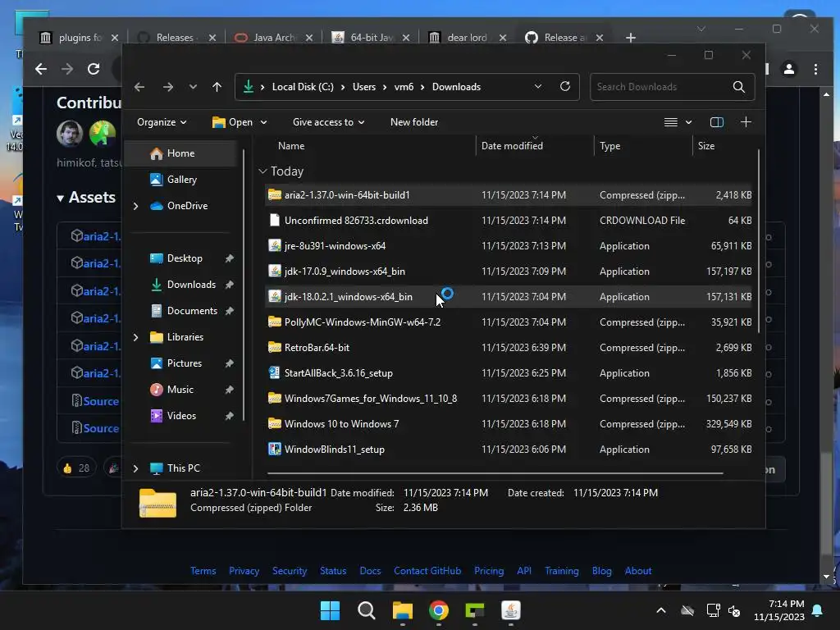Viewport: 840px width, 630px height.
Task: Expand the This PC tree node
Action: click(135, 468)
